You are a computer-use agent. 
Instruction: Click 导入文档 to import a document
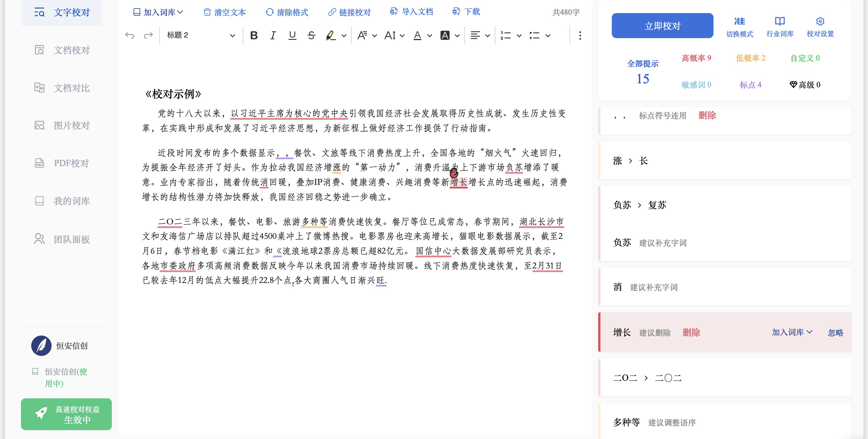[411, 12]
